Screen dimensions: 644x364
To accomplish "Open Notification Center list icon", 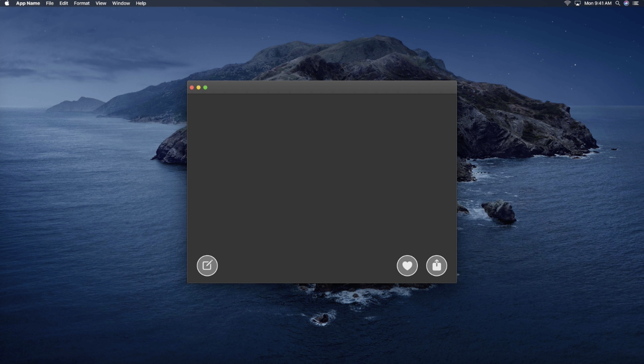I will (635, 3).
